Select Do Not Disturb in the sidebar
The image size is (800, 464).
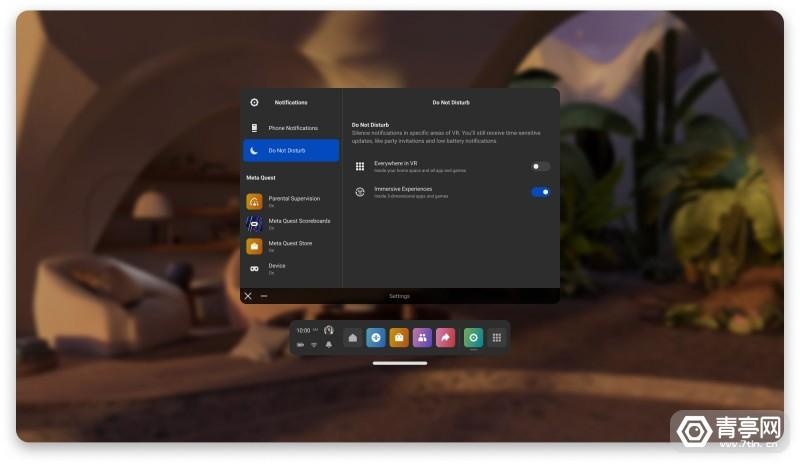click(x=291, y=151)
